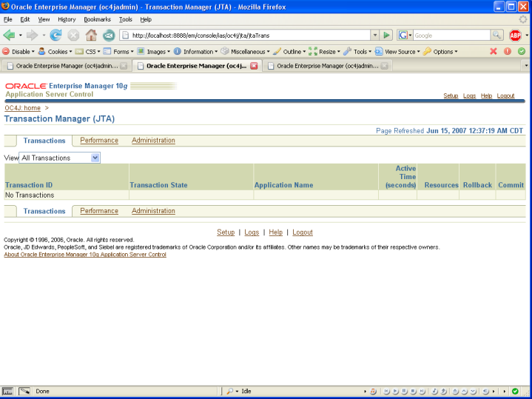This screenshot has height=399, width=532.
Task: Open the Miscellaneous dropdown menu
Action: [246, 52]
